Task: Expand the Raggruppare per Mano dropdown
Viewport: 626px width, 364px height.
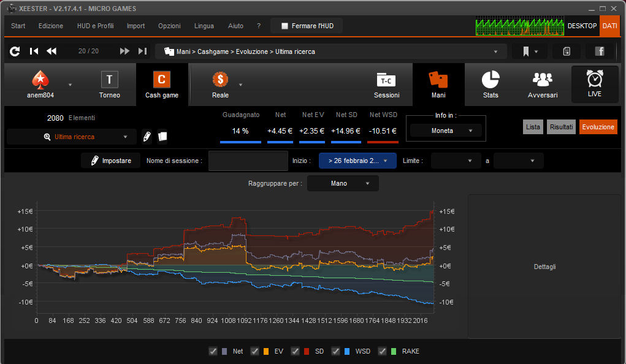Action: point(343,184)
